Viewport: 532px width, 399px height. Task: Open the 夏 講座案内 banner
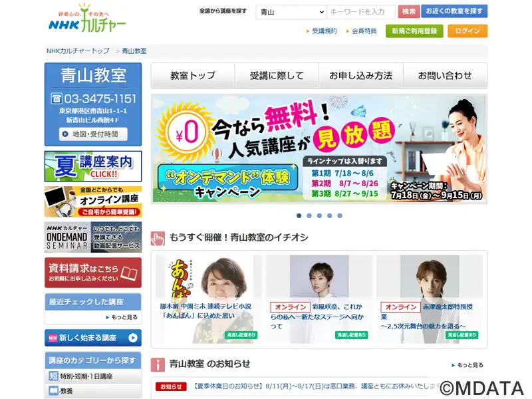coord(93,166)
